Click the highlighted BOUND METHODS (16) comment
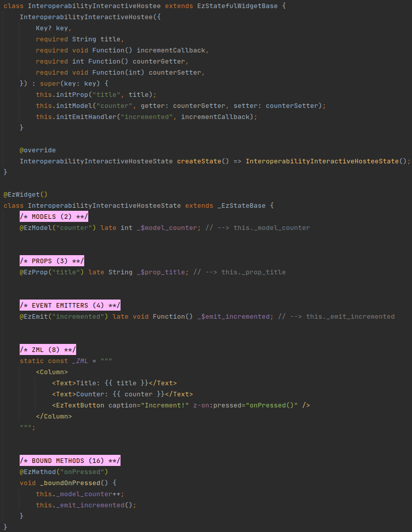This screenshot has height=532, width=412. pos(70,461)
